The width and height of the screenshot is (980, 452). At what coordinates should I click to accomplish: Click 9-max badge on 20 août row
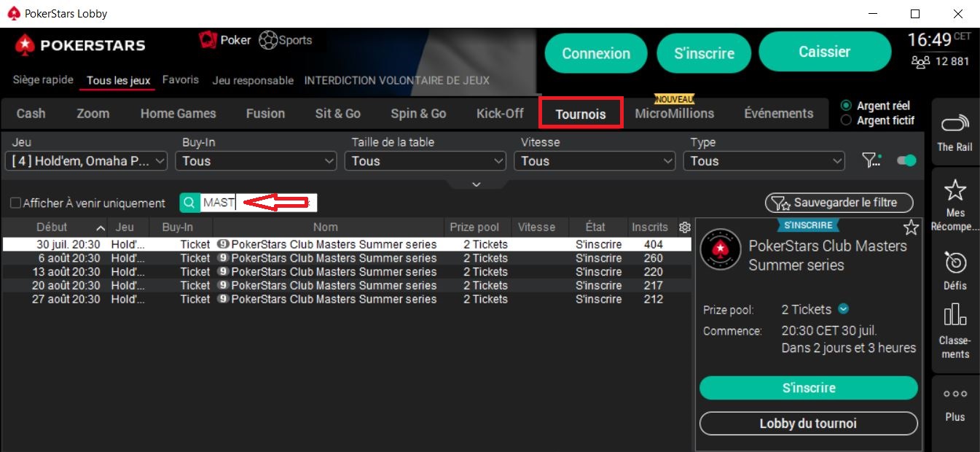[x=223, y=285]
